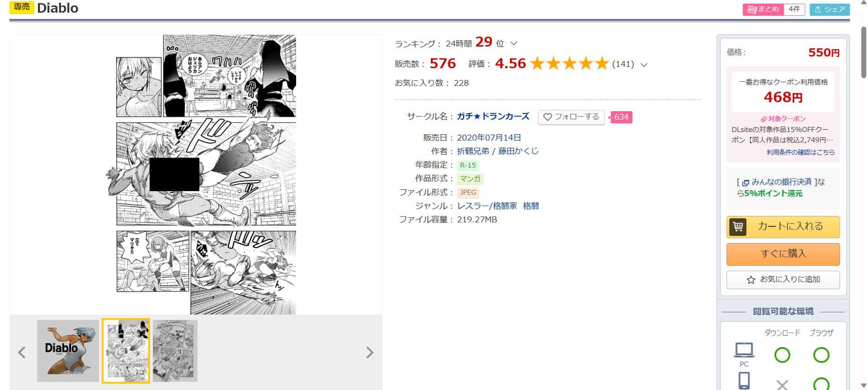Viewport: 868px width, 390px height.
Task: Expand the rating breakdown chevron next to (141)
Action: coord(644,65)
